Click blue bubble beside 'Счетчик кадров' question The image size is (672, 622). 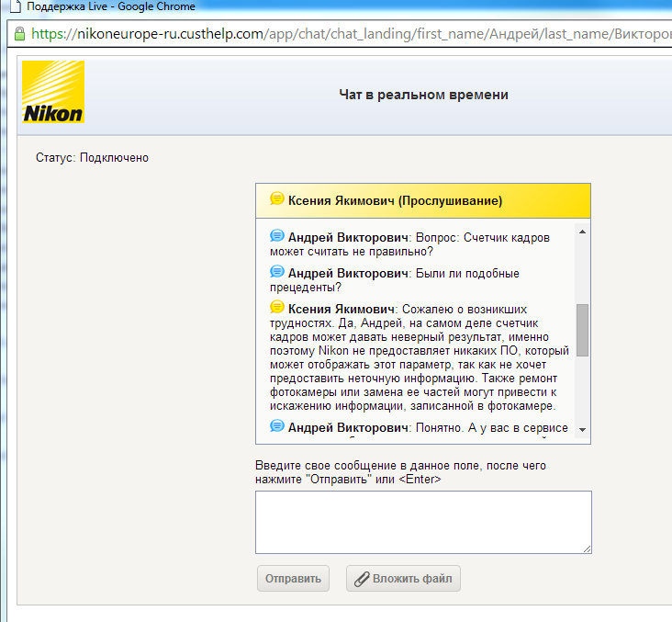point(277,235)
